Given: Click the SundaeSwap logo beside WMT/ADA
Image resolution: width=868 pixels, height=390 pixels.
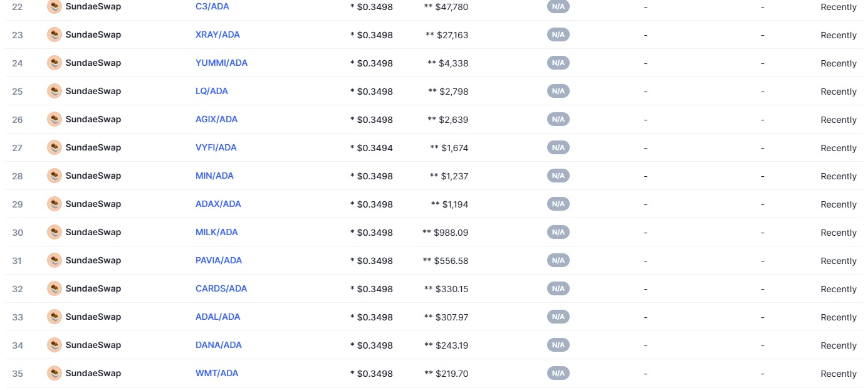Looking at the screenshot, I should (55, 373).
